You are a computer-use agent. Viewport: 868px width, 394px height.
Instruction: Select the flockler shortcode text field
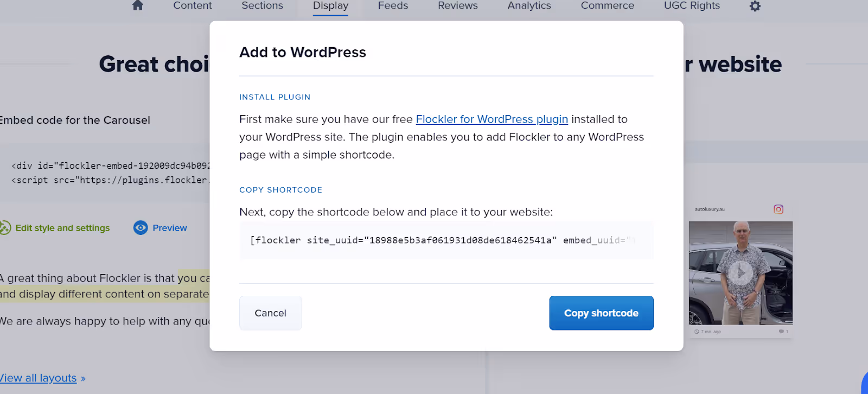pos(446,240)
